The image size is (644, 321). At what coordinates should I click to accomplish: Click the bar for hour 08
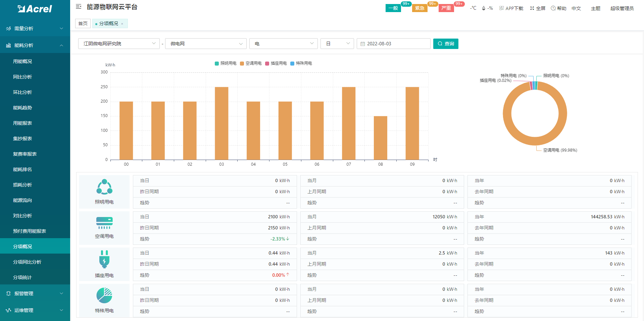pyautogui.click(x=381, y=138)
